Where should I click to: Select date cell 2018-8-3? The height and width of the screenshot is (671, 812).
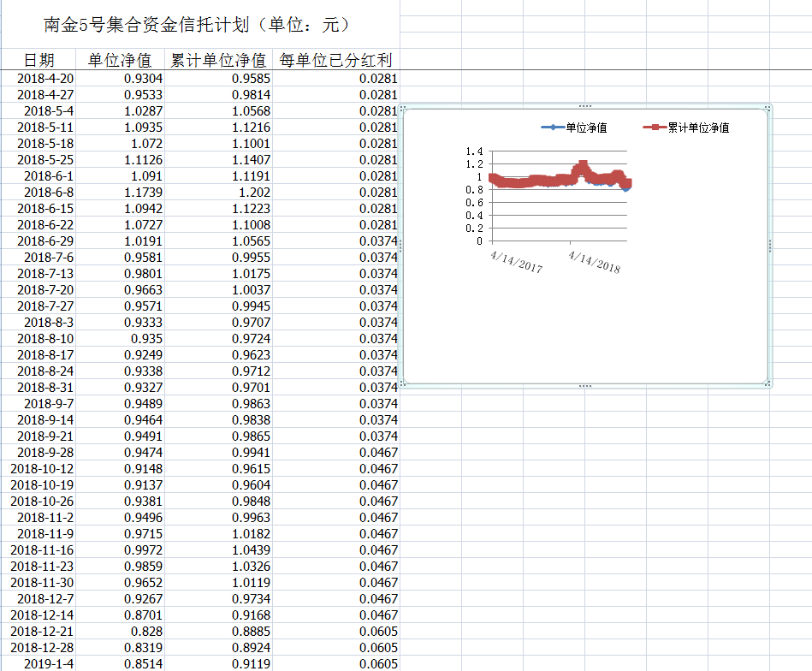pyautogui.click(x=39, y=323)
